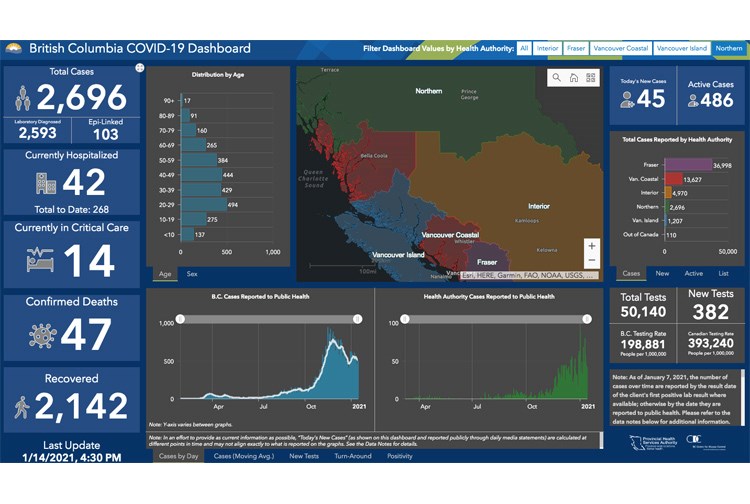Click the Fraser bar showing 36,998
The height and width of the screenshot is (504, 750).
pos(688,164)
